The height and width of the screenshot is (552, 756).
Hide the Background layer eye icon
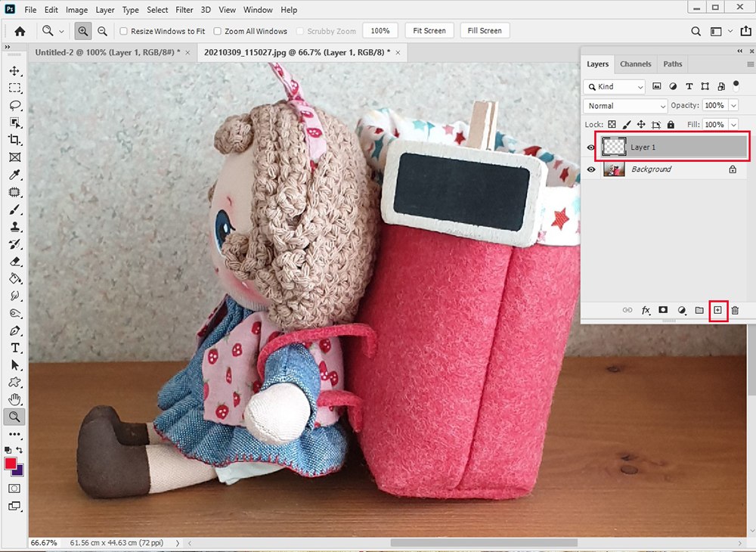pyautogui.click(x=590, y=169)
